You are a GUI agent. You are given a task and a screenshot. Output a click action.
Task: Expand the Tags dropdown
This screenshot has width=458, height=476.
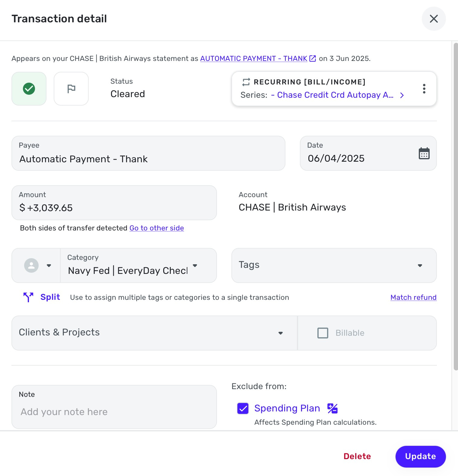coord(334,265)
